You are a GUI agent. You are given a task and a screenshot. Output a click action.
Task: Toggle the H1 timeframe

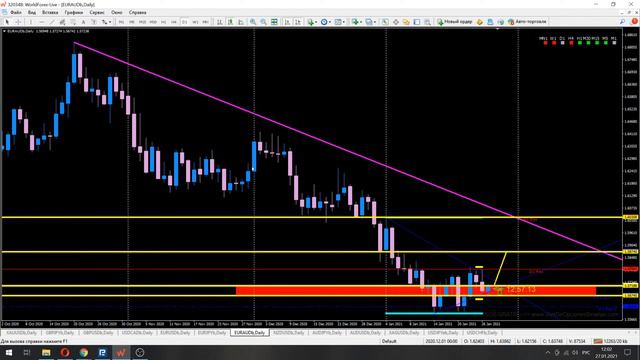[164, 22]
